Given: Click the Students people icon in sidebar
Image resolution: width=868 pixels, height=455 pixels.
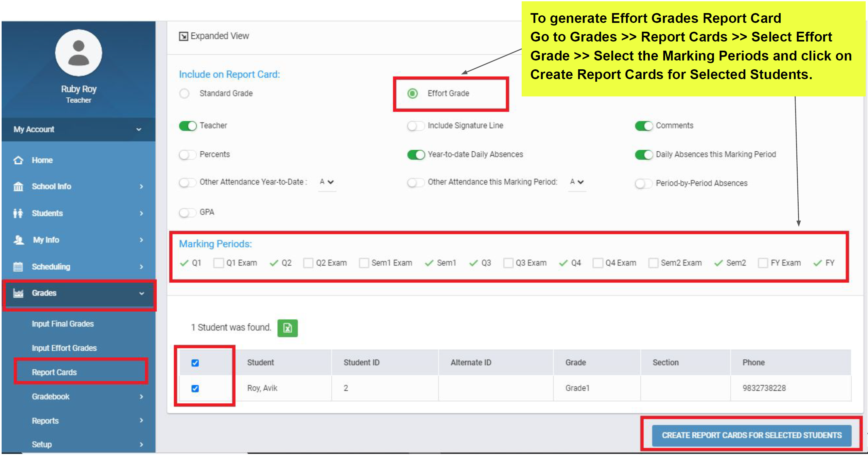Looking at the screenshot, I should point(18,213).
